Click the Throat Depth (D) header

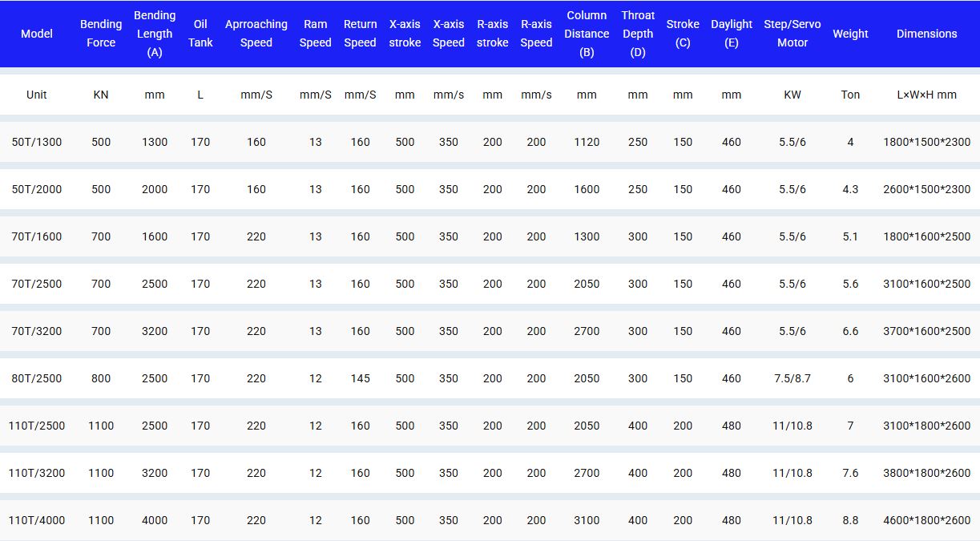(x=638, y=34)
